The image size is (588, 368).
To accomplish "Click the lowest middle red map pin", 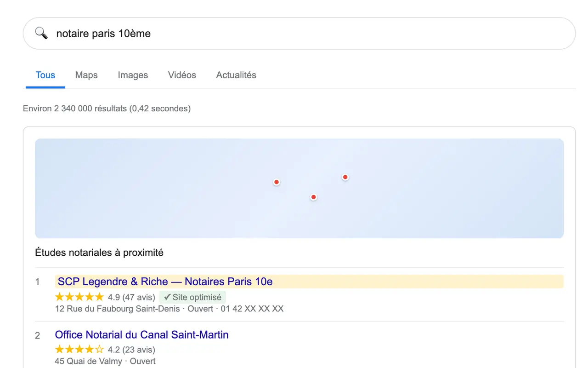I will [x=314, y=197].
